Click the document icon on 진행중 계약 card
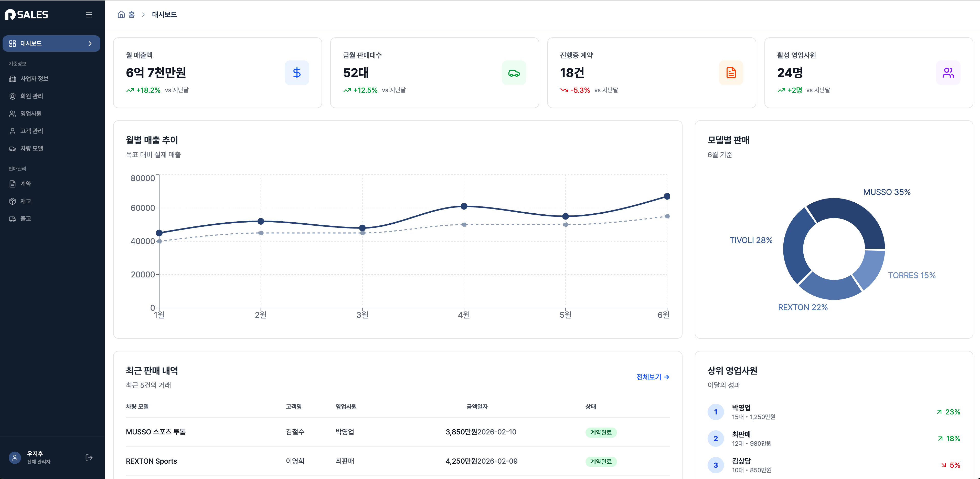Image resolution: width=980 pixels, height=479 pixels. 731,73
